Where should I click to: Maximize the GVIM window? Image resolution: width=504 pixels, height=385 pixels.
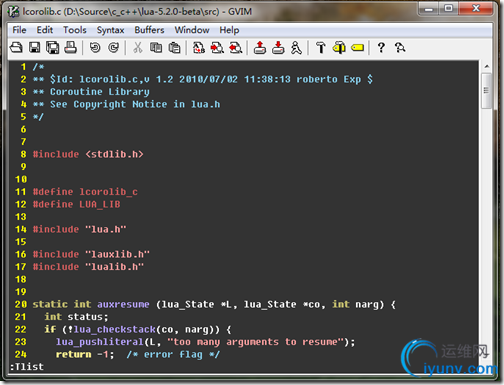tap(448, 8)
